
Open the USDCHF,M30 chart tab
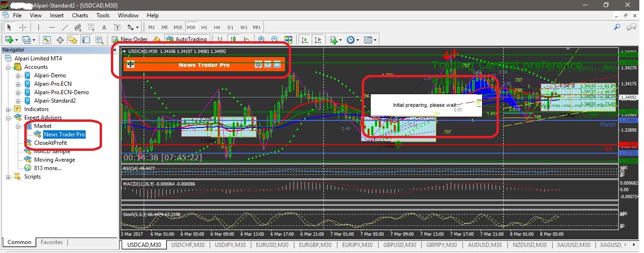[x=188, y=245]
